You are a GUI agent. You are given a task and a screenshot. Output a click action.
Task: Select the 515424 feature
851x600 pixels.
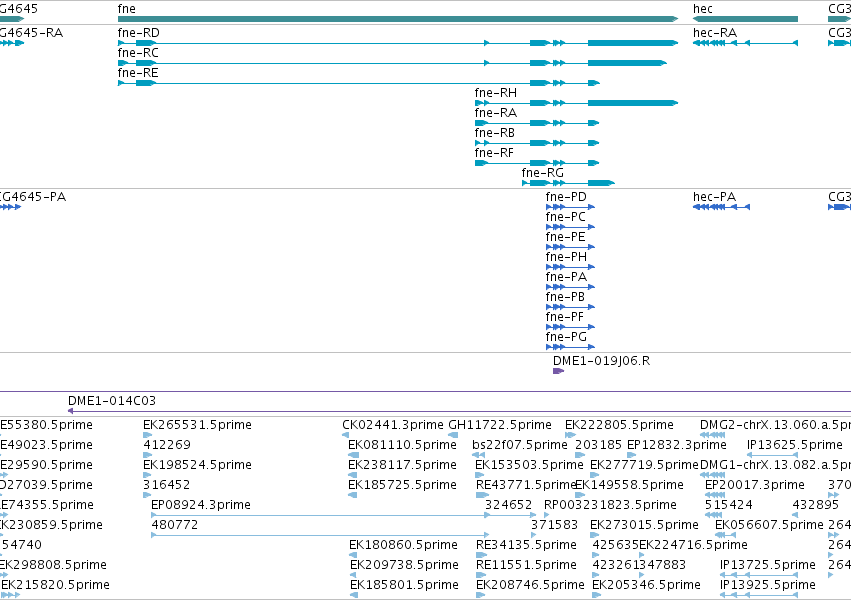[713, 515]
